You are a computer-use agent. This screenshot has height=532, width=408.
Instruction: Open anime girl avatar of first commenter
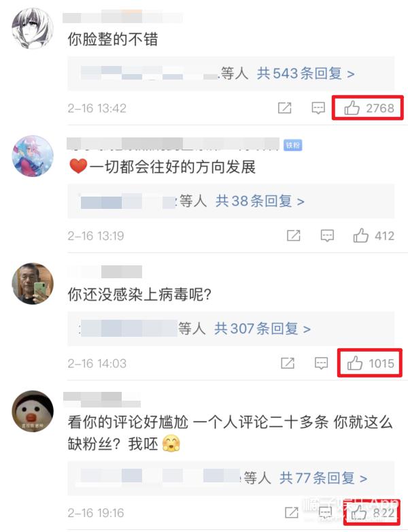(33, 29)
